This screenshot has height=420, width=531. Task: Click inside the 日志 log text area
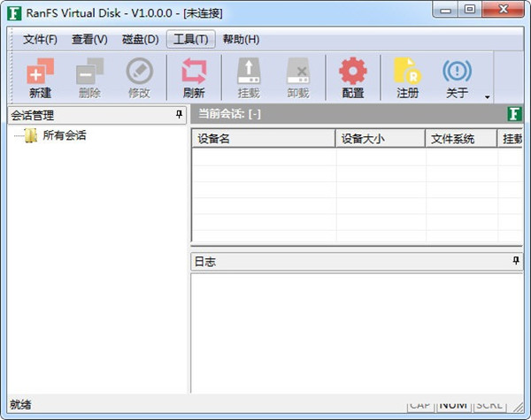pyautogui.click(x=357, y=333)
